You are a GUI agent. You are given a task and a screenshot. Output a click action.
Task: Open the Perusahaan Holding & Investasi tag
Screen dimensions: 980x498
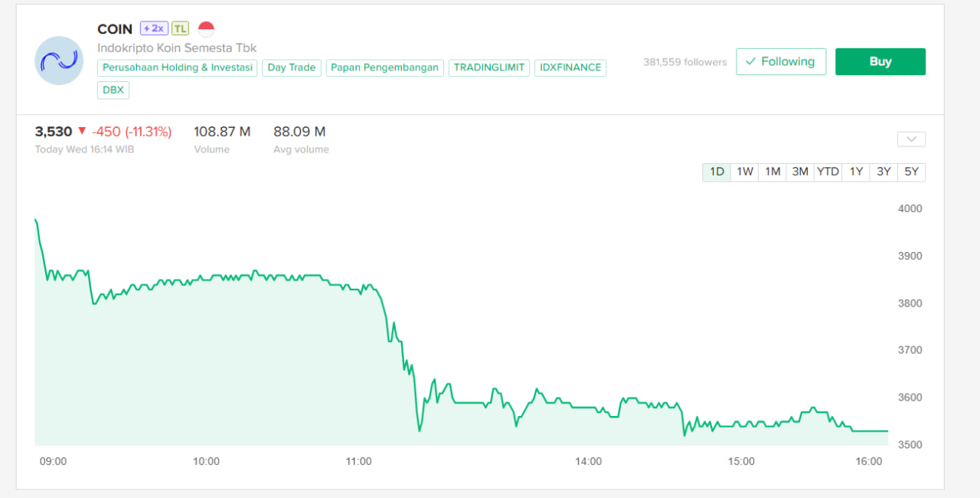[x=178, y=67]
